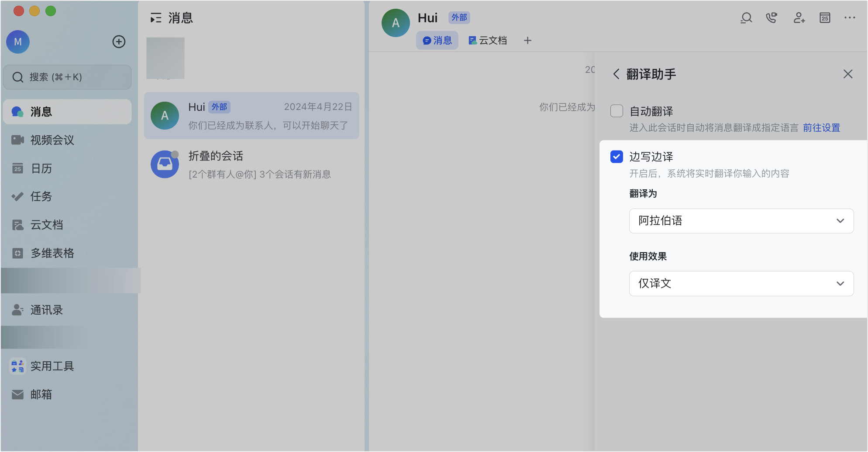
Task: Select the 消息 tab in chat header
Action: click(437, 41)
